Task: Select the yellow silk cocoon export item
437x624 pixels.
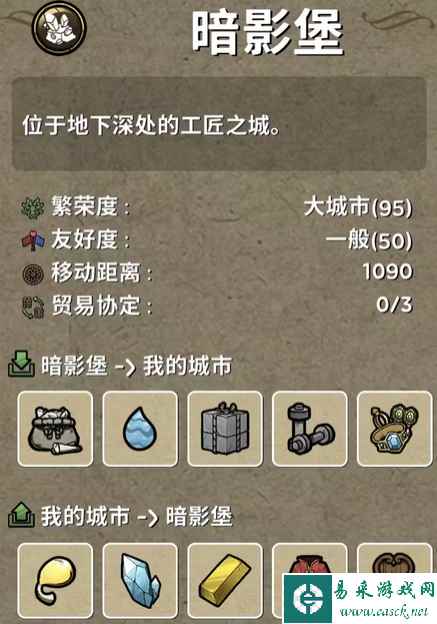Action: click(x=55, y=581)
